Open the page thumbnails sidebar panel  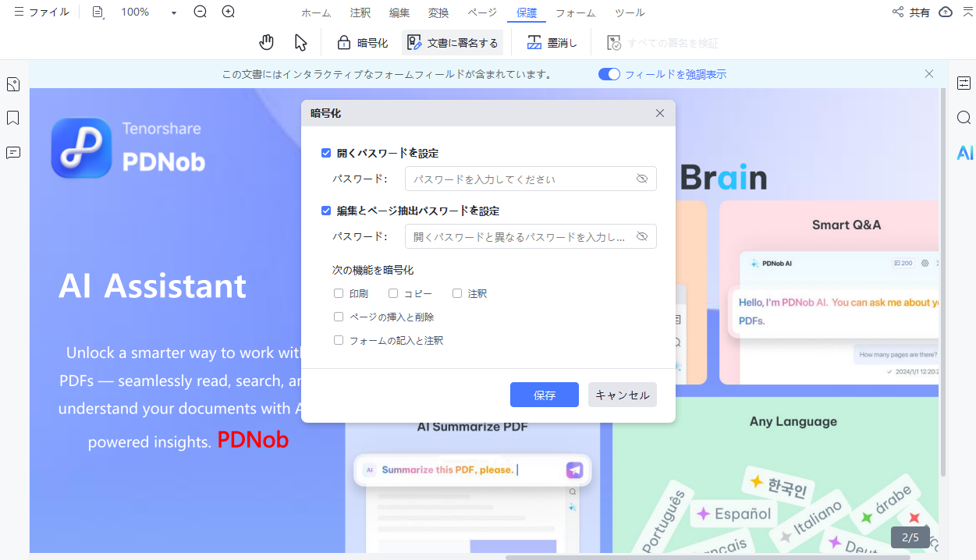13,84
